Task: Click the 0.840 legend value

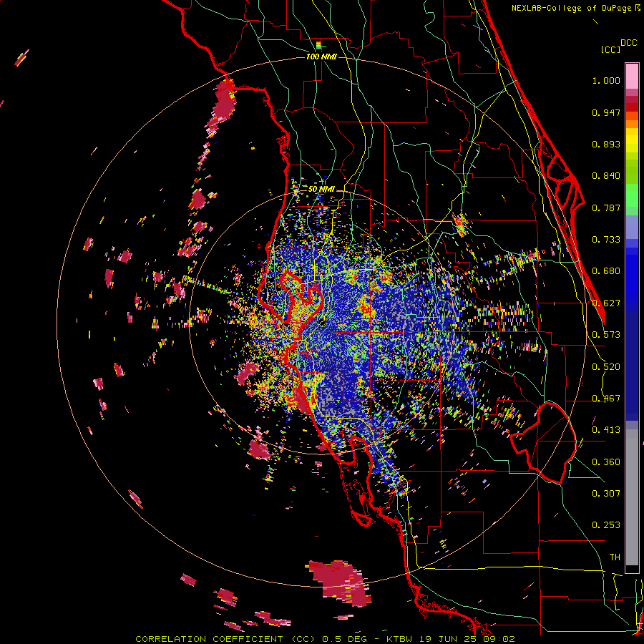Action: (606, 176)
